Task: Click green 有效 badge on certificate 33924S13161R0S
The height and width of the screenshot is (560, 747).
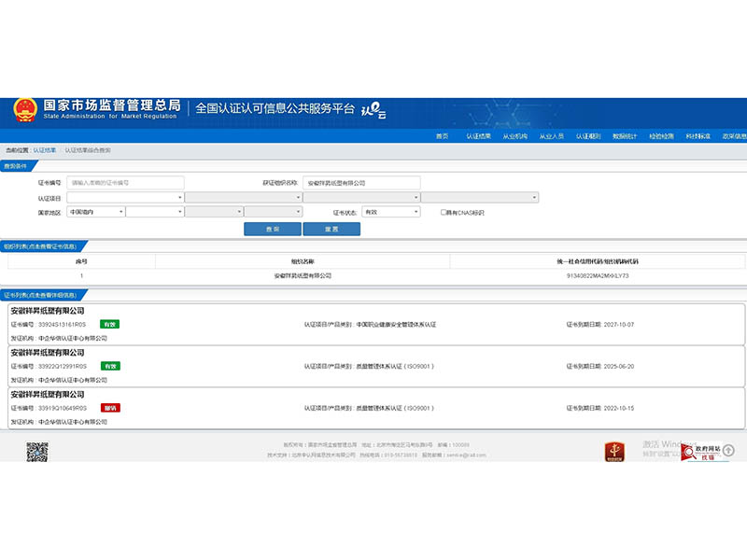Action: coord(109,324)
